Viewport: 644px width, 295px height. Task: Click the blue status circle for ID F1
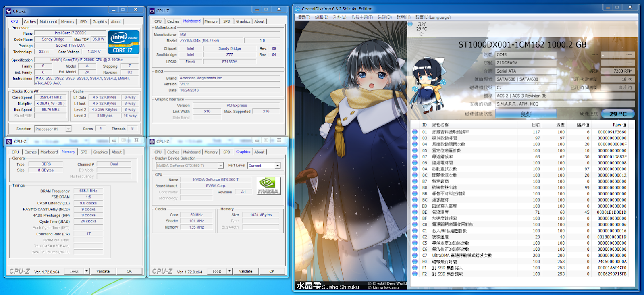point(415,268)
